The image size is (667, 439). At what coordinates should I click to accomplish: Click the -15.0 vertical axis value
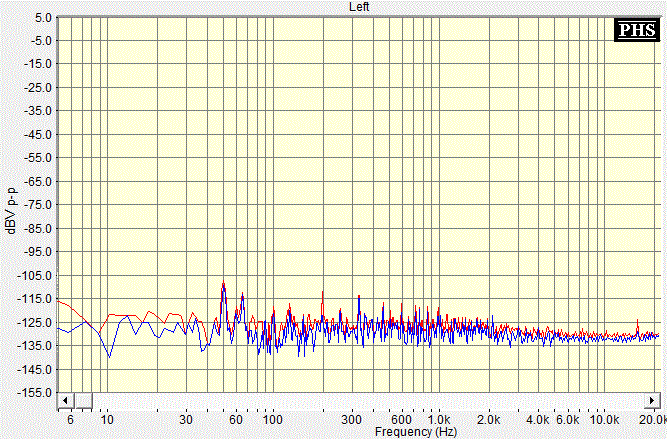[x=37, y=64]
